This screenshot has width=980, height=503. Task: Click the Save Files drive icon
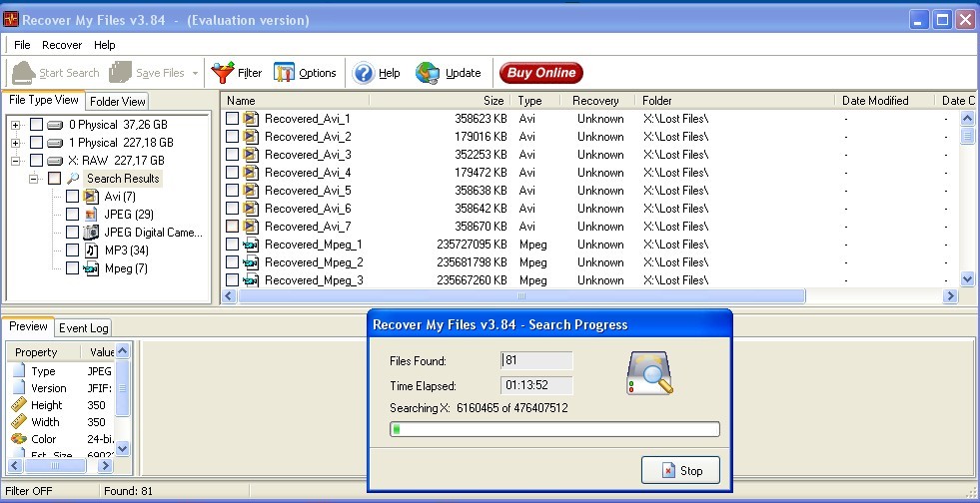pyautogui.click(x=120, y=73)
